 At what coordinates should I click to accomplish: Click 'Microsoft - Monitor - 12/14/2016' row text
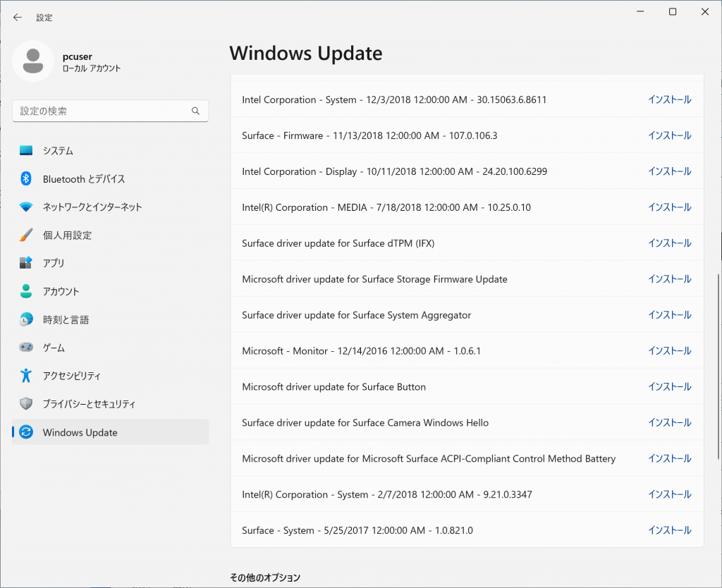tap(362, 351)
